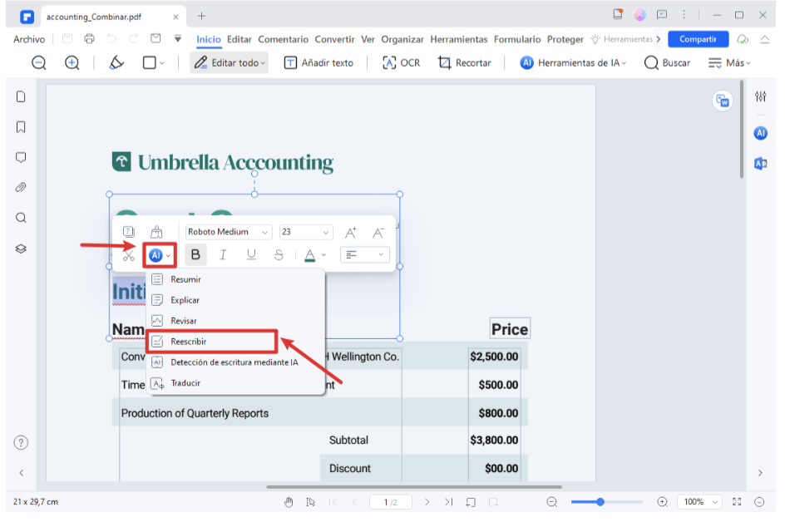Viewport: 785px width, 532px height.
Task: Click the Añadir texto button
Action: tap(318, 62)
